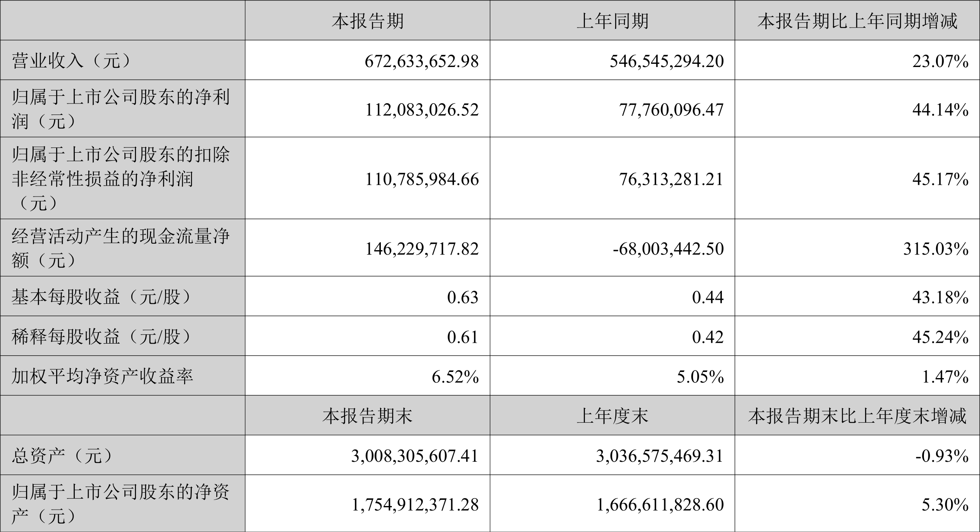
Task: Click the 315.03% change cell
Action: (x=936, y=248)
